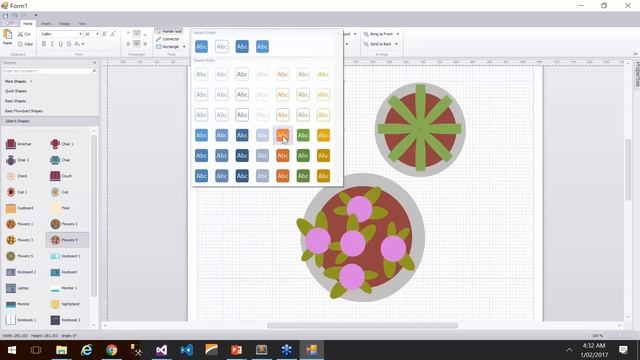Toggle Bold formatting
The image size is (640, 360).
[x=44, y=44]
